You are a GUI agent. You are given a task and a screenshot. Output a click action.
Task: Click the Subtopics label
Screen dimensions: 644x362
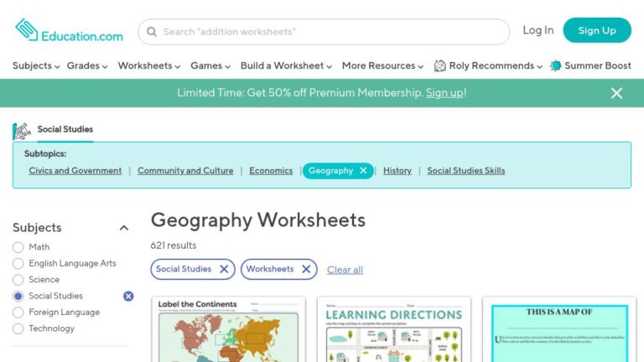(45, 154)
